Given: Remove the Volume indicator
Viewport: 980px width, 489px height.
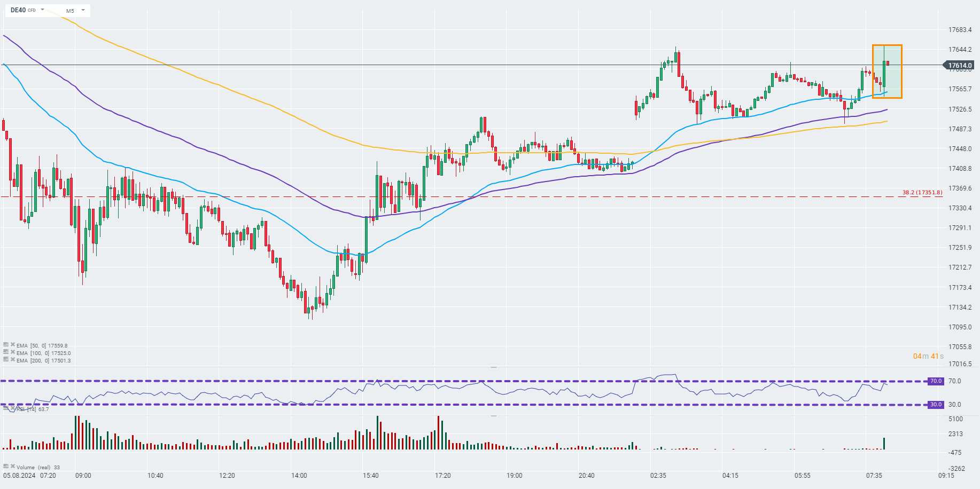Looking at the screenshot, I should pyautogui.click(x=13, y=467).
